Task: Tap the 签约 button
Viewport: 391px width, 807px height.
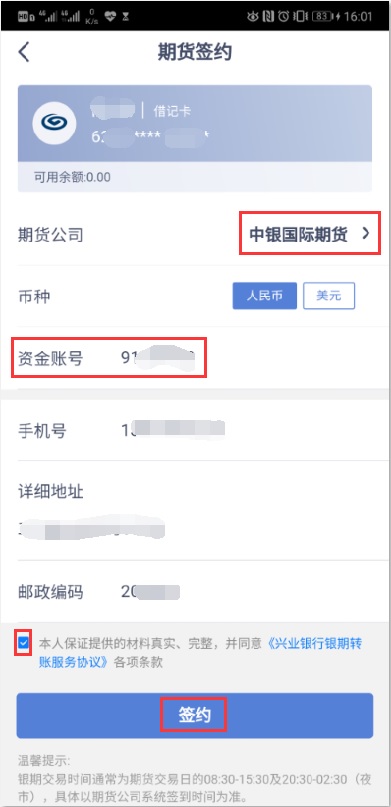Action: [194, 715]
